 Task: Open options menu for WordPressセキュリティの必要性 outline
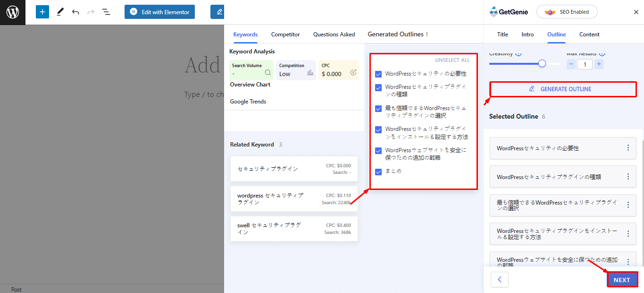click(x=628, y=148)
